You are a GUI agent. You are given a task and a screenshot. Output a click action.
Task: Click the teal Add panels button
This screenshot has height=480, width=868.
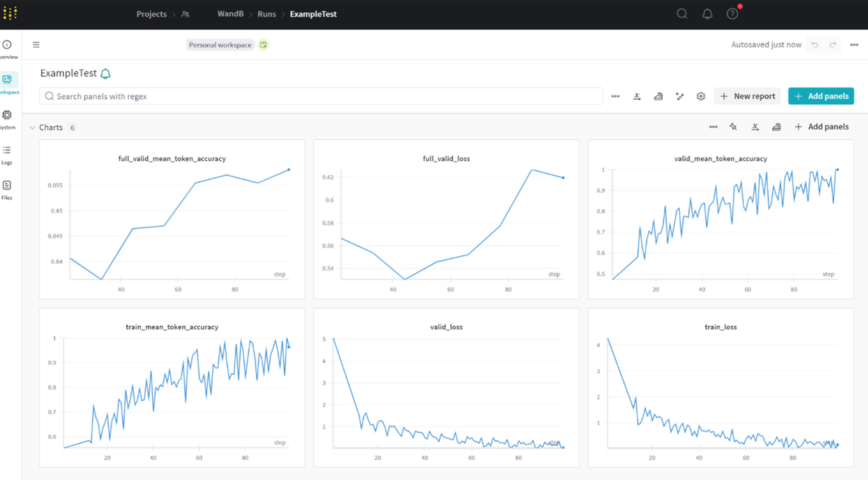point(821,96)
